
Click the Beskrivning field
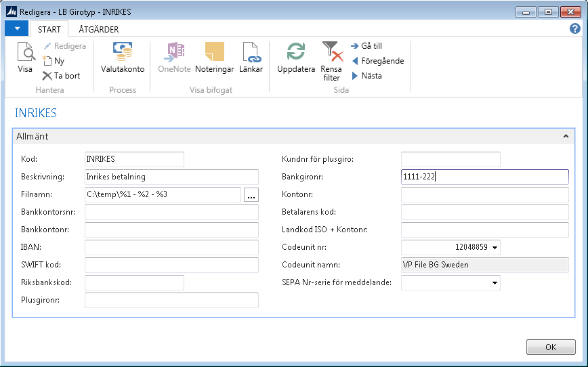[x=172, y=177]
